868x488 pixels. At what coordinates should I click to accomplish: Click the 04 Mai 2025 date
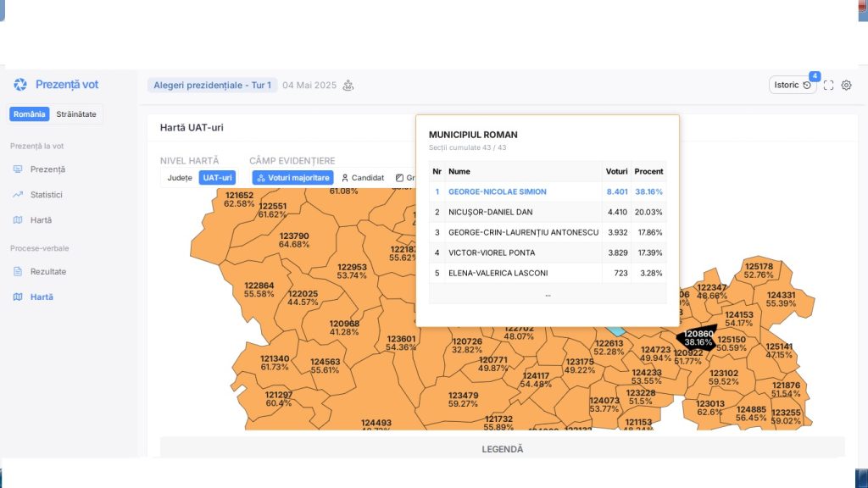coord(309,86)
